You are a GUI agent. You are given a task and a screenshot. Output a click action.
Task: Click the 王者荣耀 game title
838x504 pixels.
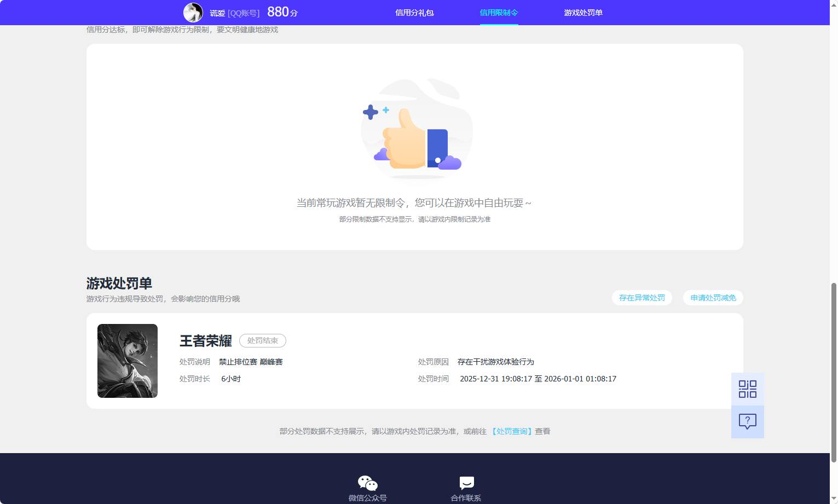click(206, 341)
